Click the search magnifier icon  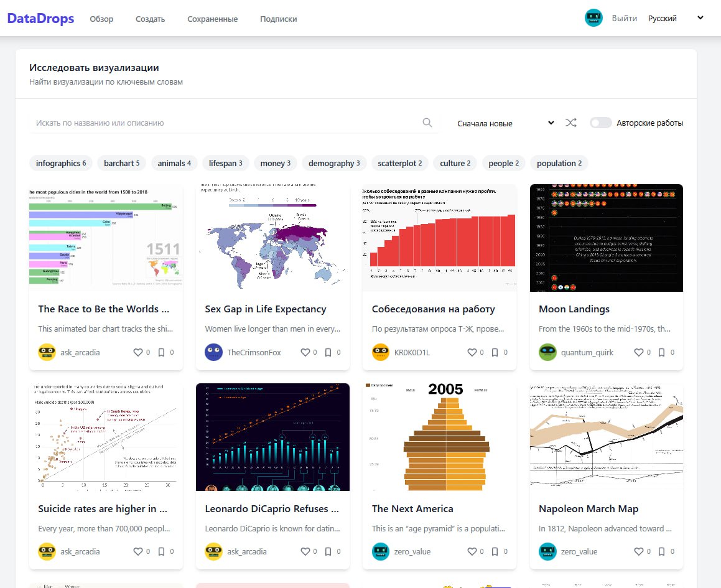point(427,123)
